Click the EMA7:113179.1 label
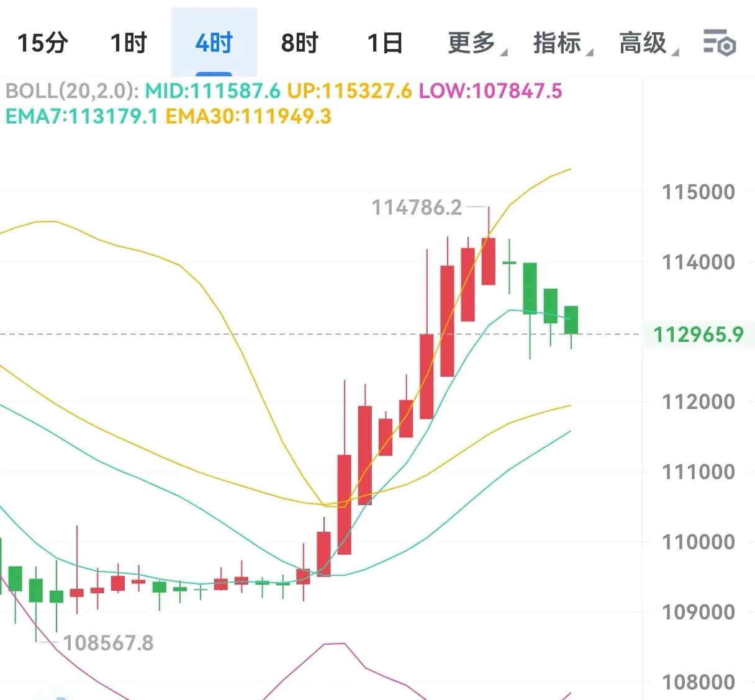755x700 pixels. pyautogui.click(x=82, y=116)
